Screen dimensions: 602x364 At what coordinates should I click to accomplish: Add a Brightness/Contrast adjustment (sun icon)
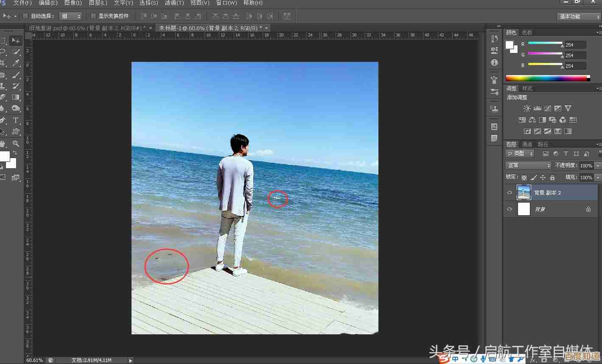(x=526, y=108)
